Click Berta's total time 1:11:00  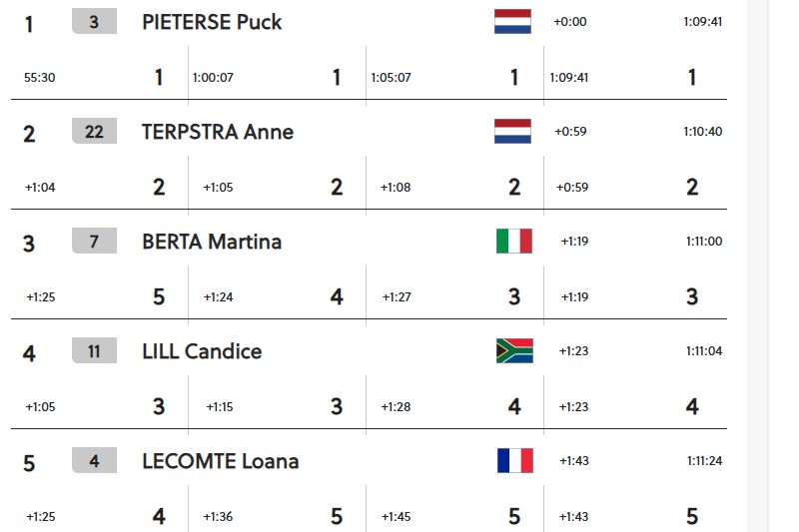703,242
